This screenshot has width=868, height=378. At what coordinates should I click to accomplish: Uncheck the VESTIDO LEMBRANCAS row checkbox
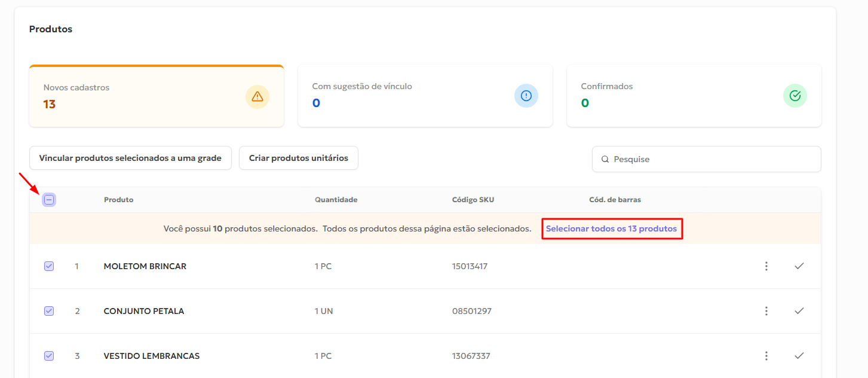[49, 356]
